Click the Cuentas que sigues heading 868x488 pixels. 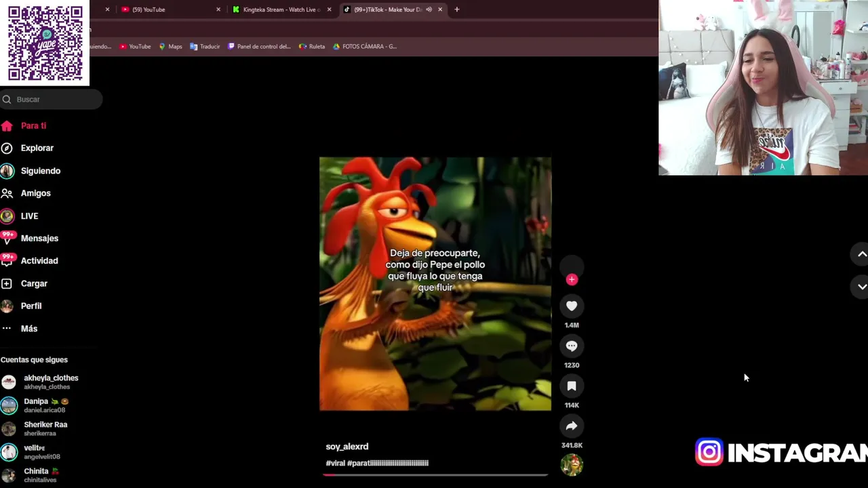(x=34, y=360)
